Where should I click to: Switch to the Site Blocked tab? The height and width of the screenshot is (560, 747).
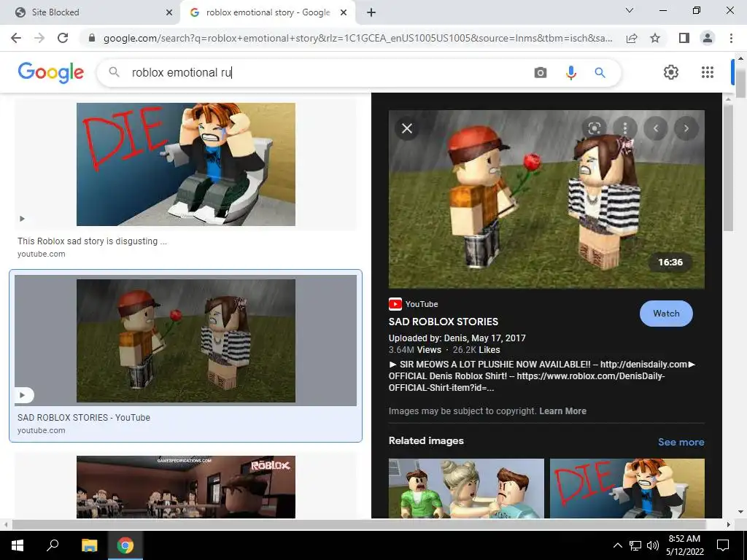click(90, 12)
